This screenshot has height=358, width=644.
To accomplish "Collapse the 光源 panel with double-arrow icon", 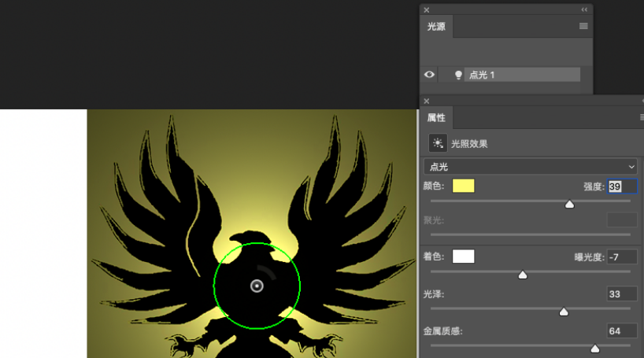I will (584, 9).
